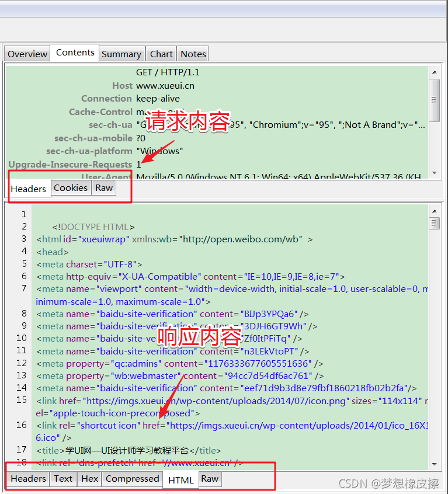The image size is (448, 494).
Task: Select sec-ch-ua-mobile value ?0
Action: click(141, 138)
